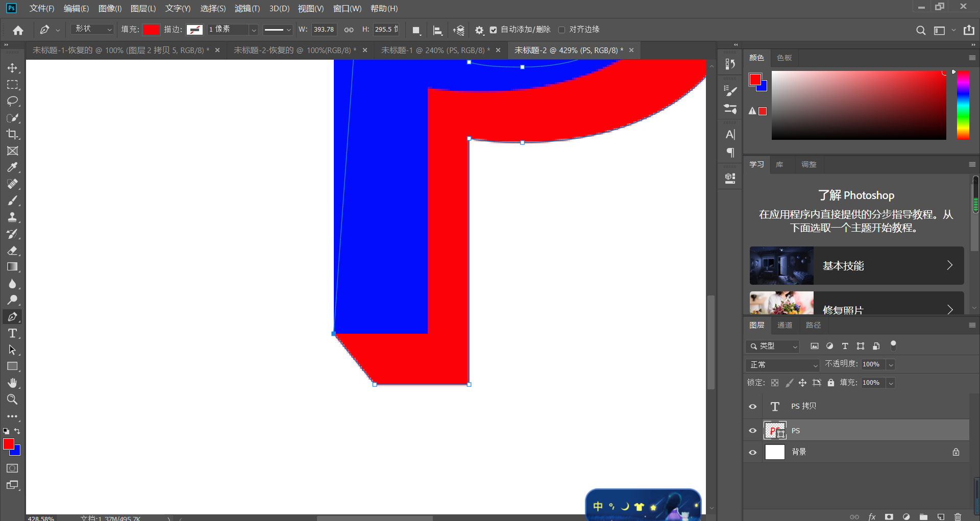Expand the layer 不透明度 dropdown arrow
980x521 pixels.
point(891,364)
